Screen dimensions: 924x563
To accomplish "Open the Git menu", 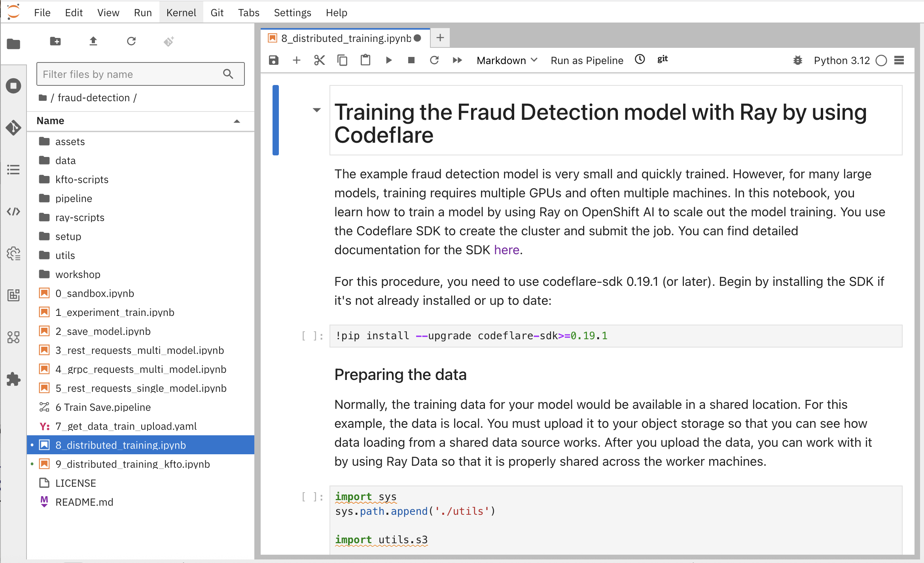I will point(217,13).
